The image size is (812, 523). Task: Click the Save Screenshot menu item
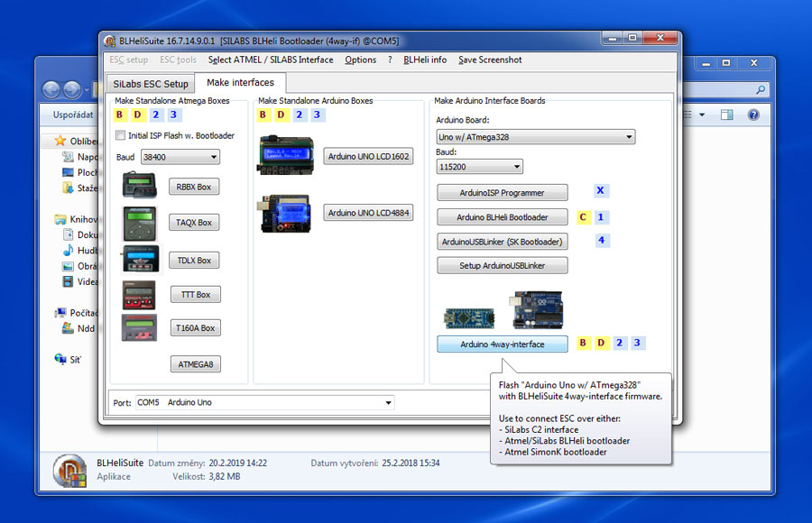[490, 60]
